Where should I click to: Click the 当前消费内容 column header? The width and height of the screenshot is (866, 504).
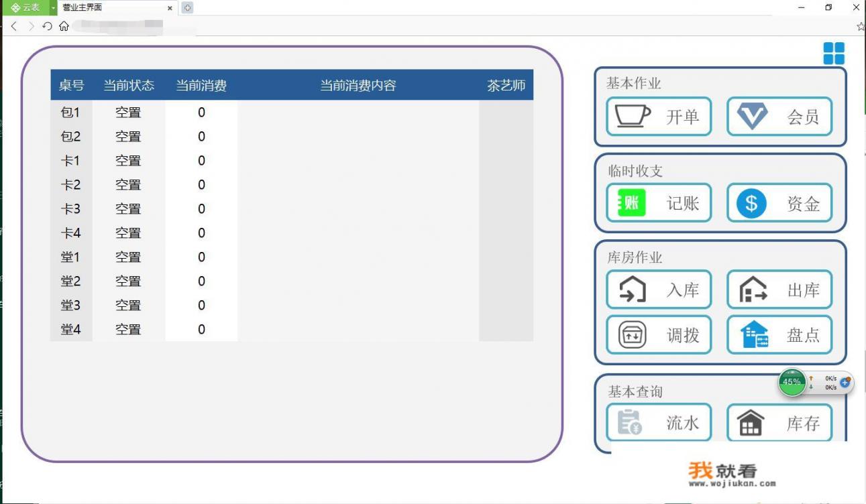pyautogui.click(x=358, y=85)
